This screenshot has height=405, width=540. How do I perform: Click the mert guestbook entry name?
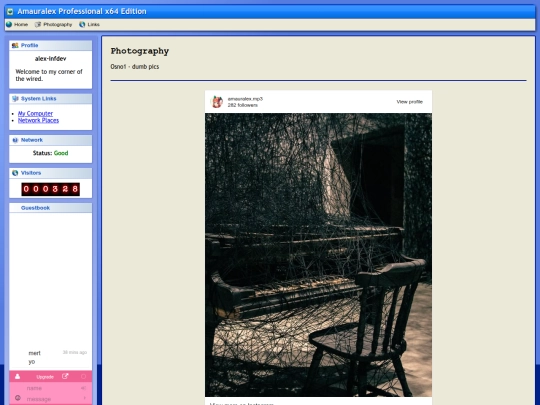coord(34,353)
